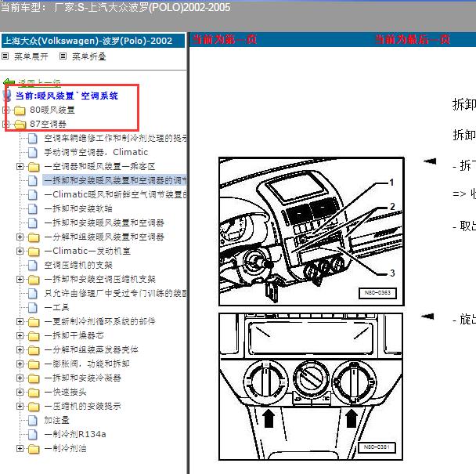Viewport: 476px width, 474px height.
Task: Click the dashboard diagram N80-0363
Action: point(312,231)
